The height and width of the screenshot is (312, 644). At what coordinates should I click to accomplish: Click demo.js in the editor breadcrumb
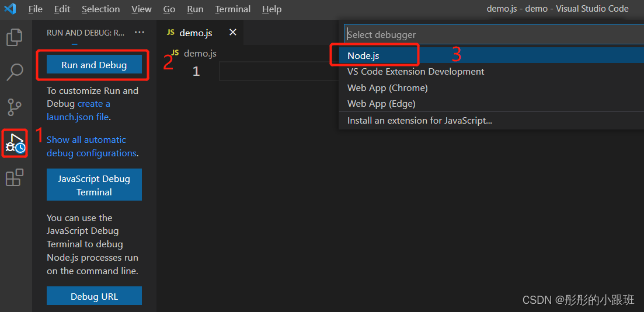tap(200, 53)
